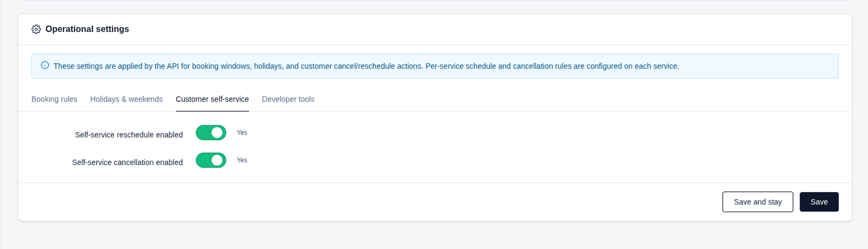Click empty footer area left of Save and stay

pyautogui.click(x=369, y=202)
